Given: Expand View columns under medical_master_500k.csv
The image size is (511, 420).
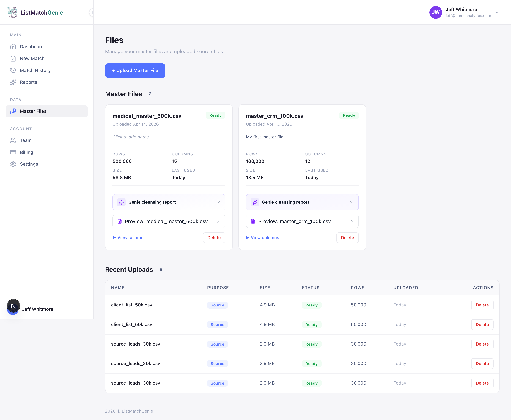Looking at the screenshot, I should [x=129, y=238].
